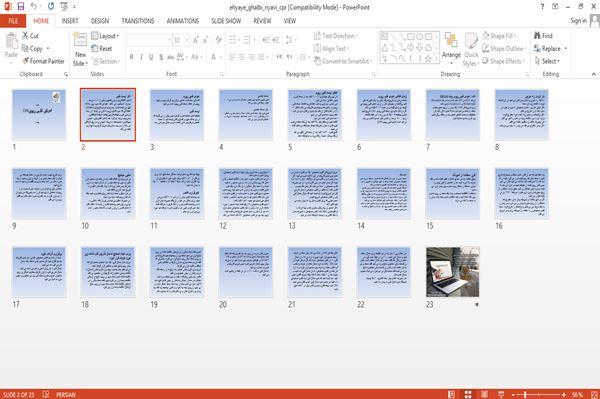Image resolution: width=600 pixels, height=399 pixels.
Task: Start Slide Show from status bar icon
Action: pyautogui.click(x=501, y=394)
